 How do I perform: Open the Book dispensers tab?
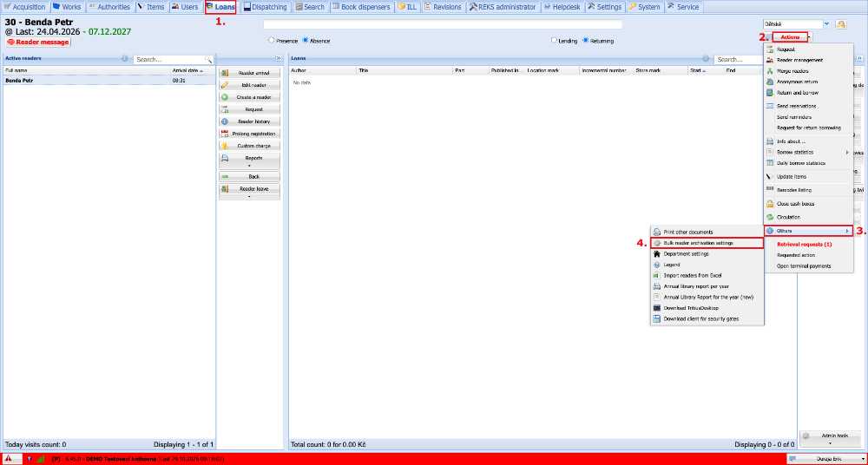pos(362,7)
